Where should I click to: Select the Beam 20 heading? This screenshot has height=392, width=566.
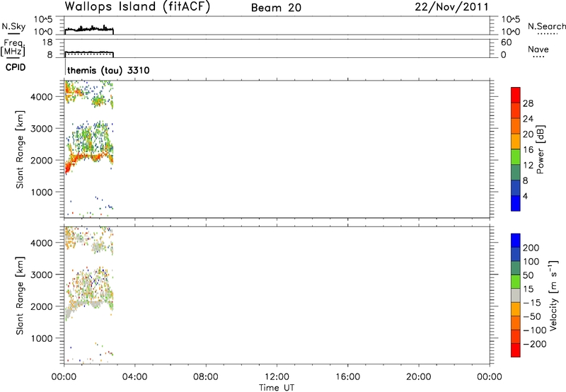(276, 8)
